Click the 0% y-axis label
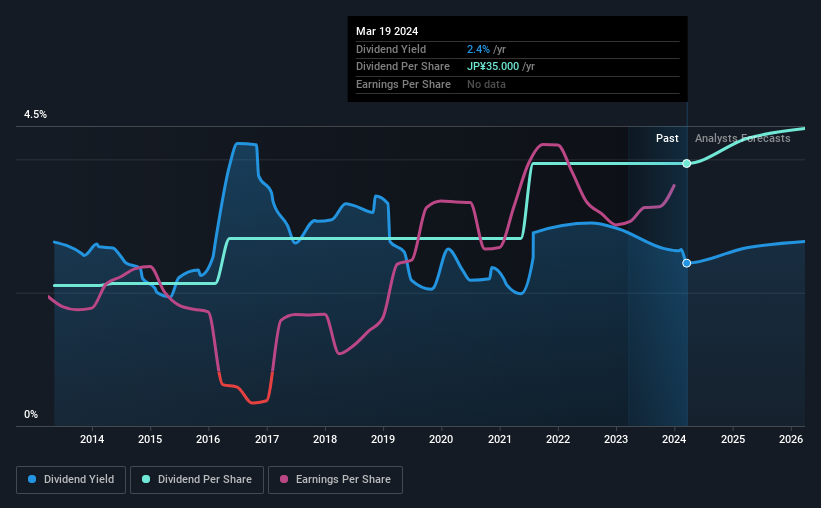The height and width of the screenshot is (508, 821). 31,415
